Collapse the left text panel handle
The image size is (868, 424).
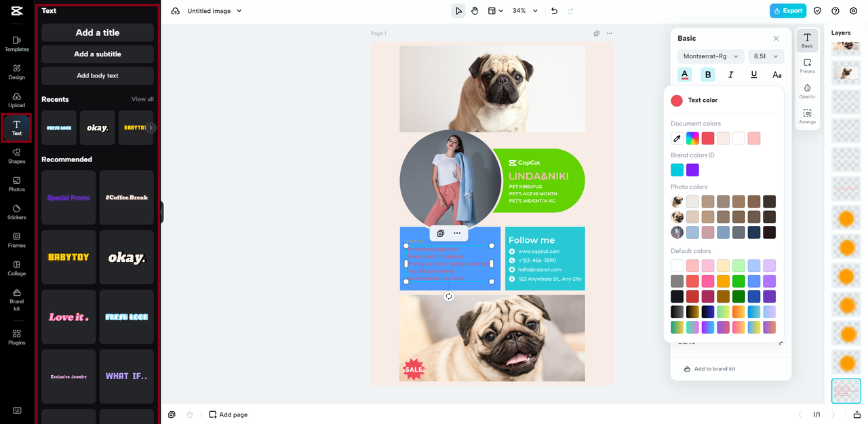(161, 212)
